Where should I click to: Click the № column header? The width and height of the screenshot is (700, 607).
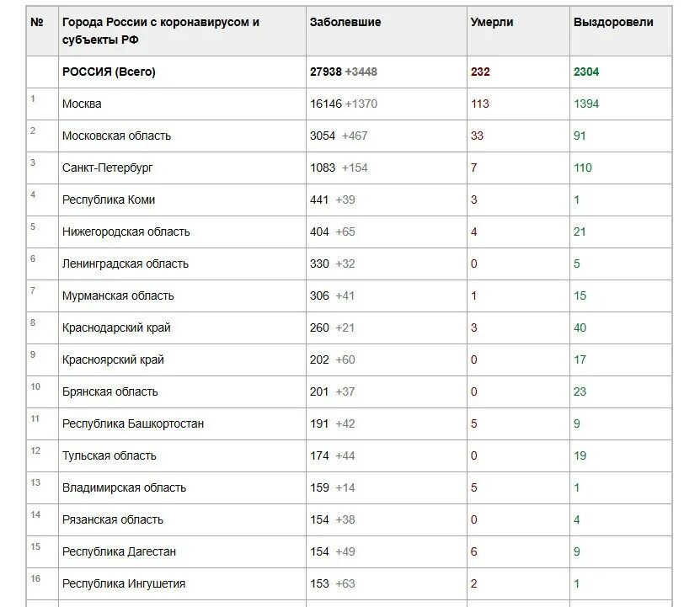click(x=37, y=23)
